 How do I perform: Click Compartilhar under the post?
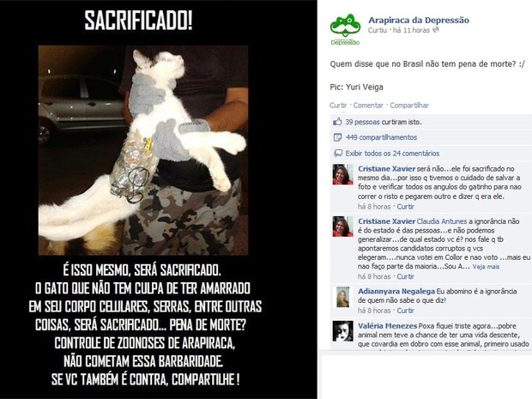409,106
